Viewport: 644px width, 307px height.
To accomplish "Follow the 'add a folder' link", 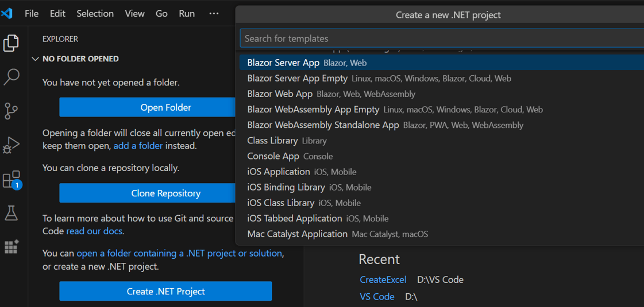I will point(138,146).
